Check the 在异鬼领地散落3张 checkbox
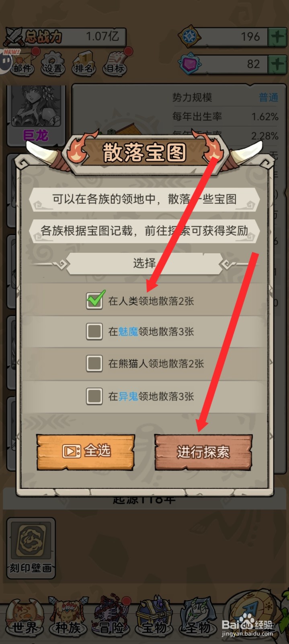Image resolution: width=289 pixels, height=644 pixels. pyautogui.click(x=94, y=396)
